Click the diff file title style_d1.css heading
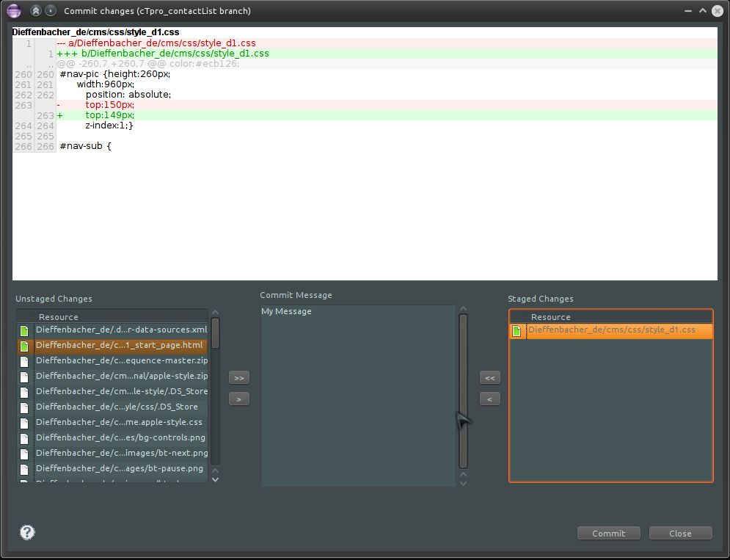 (x=95, y=32)
